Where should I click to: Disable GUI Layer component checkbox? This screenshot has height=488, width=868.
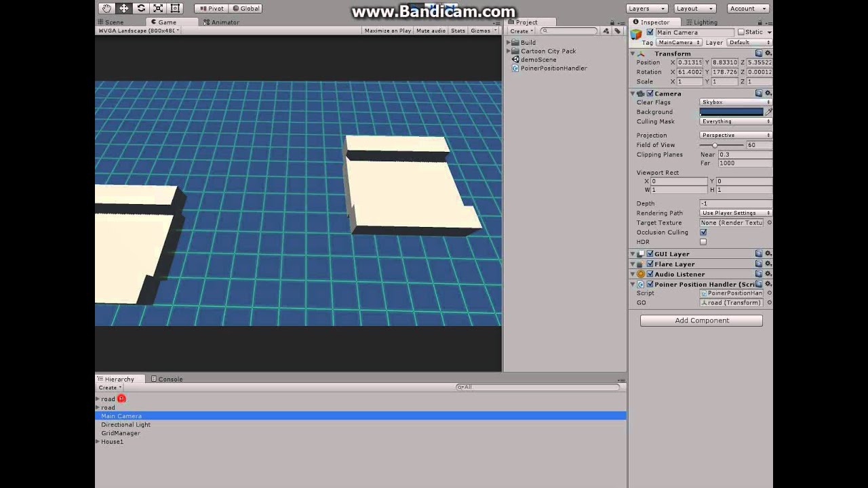pos(650,253)
